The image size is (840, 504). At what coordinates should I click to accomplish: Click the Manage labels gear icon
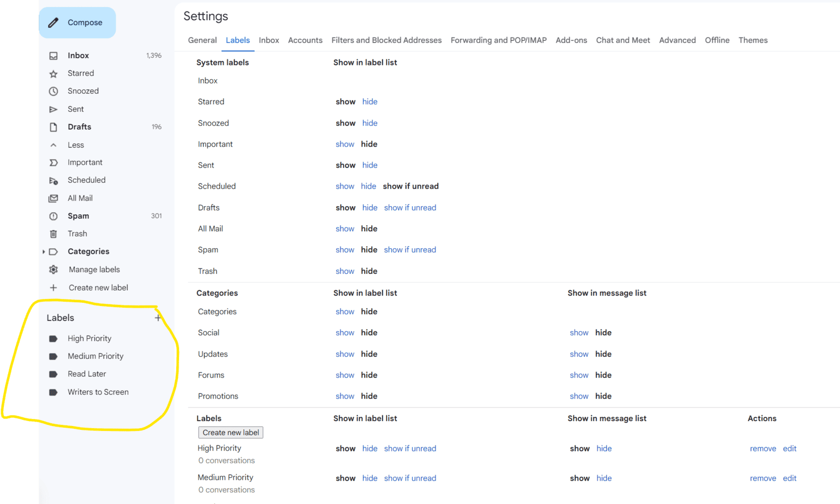click(52, 269)
